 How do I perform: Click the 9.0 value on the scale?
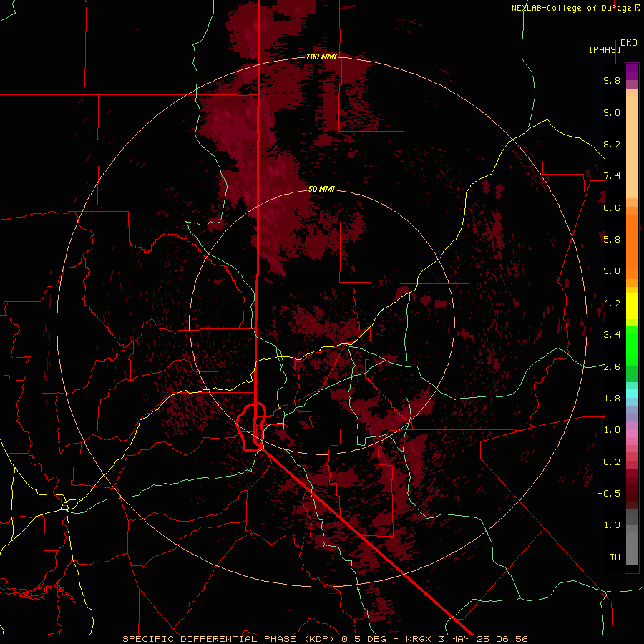(612, 112)
